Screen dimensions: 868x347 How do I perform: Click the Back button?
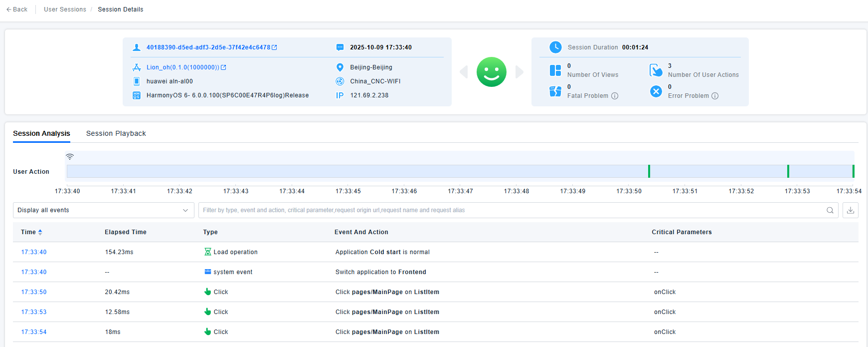pyautogui.click(x=17, y=9)
